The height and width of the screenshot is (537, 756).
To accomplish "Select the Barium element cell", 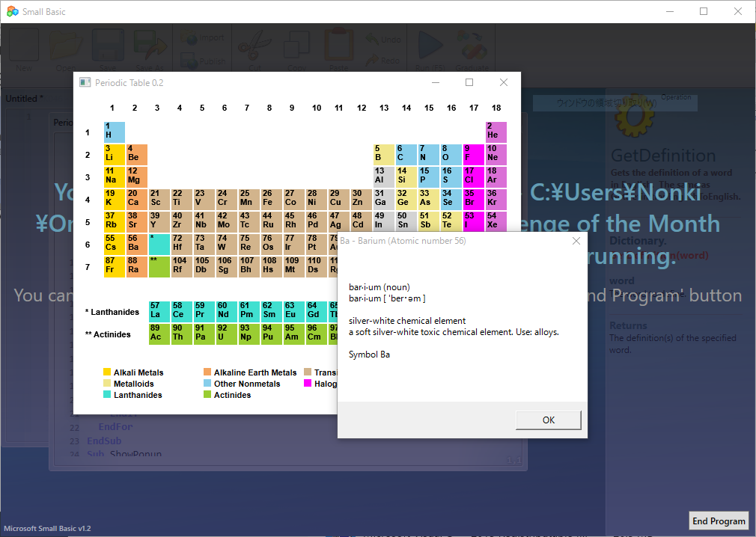I will (136, 244).
